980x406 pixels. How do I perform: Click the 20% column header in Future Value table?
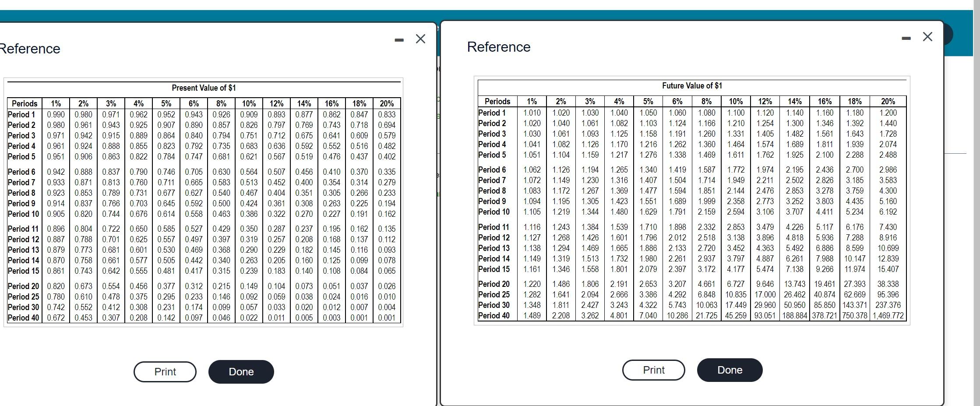click(888, 102)
